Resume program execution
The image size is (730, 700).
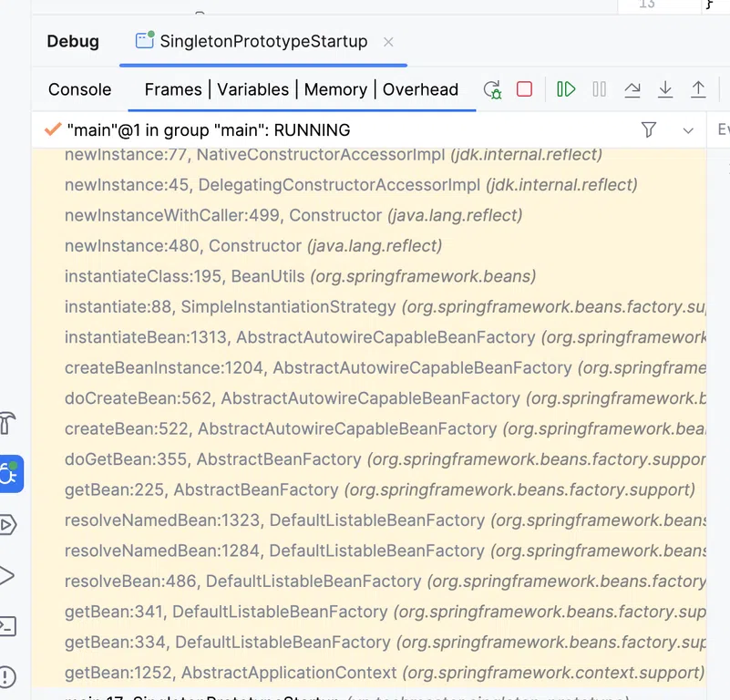click(x=566, y=89)
